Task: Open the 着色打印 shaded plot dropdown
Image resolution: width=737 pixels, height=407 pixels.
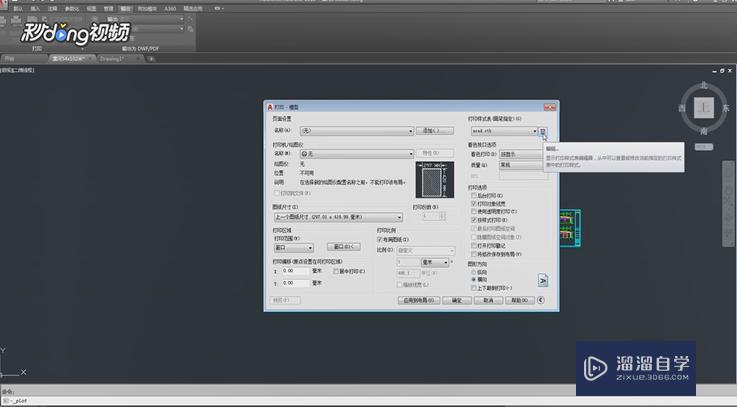Action: pos(523,154)
